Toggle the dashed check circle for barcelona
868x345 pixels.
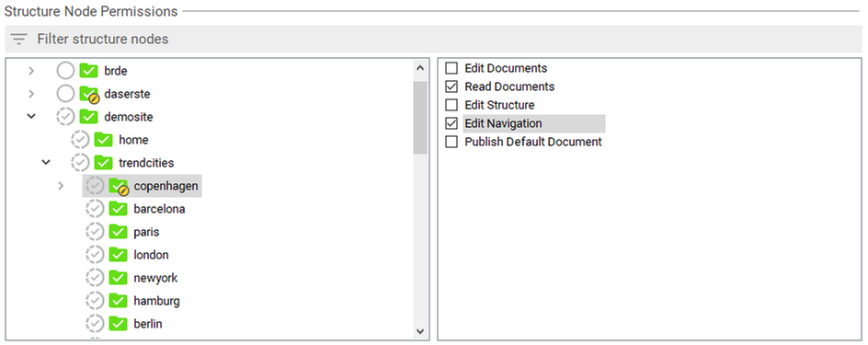(96, 209)
